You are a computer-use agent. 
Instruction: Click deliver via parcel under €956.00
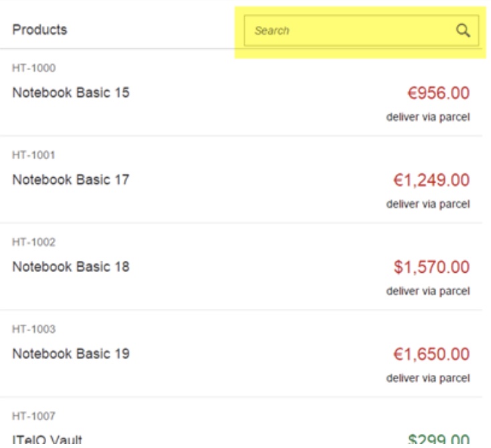point(428,117)
